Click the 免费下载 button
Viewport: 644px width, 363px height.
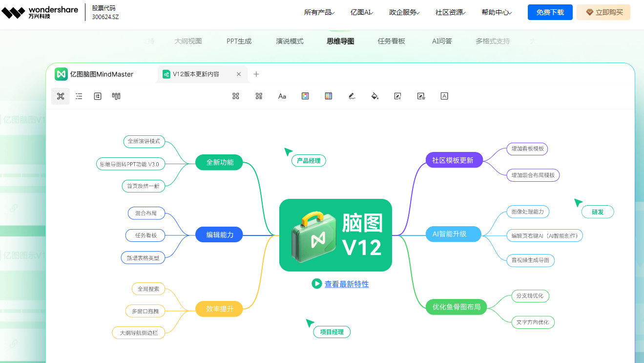[550, 12]
